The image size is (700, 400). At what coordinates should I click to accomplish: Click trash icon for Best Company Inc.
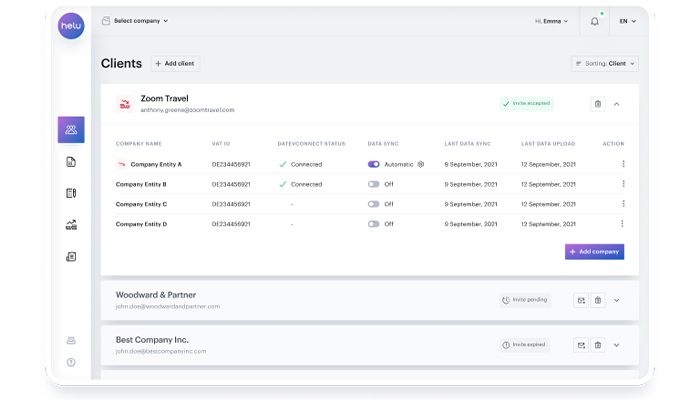598,345
